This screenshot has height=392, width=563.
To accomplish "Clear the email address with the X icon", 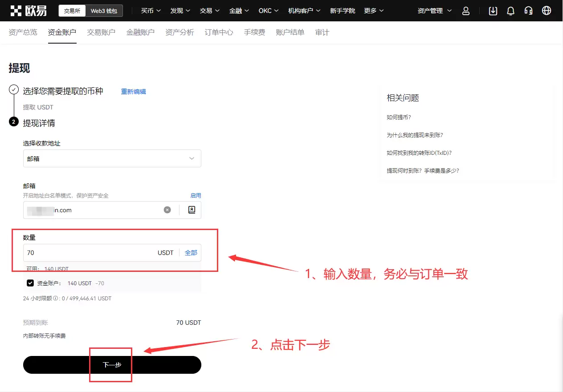I will point(167,210).
